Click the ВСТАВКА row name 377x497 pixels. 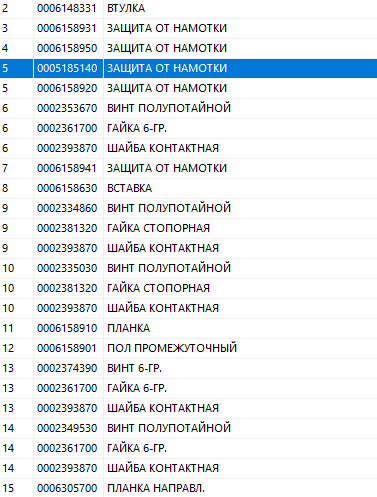tap(130, 188)
